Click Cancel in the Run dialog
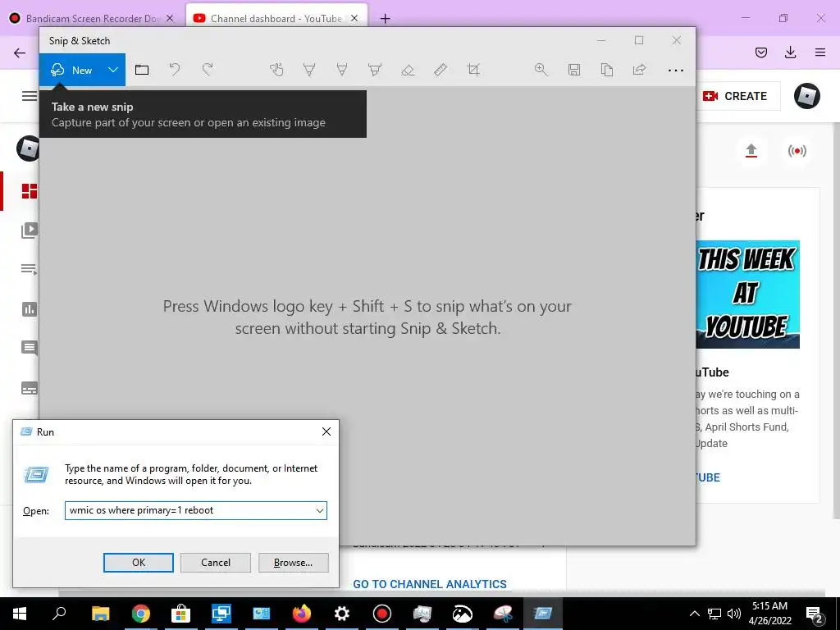Image resolution: width=840 pixels, height=630 pixels. click(216, 563)
